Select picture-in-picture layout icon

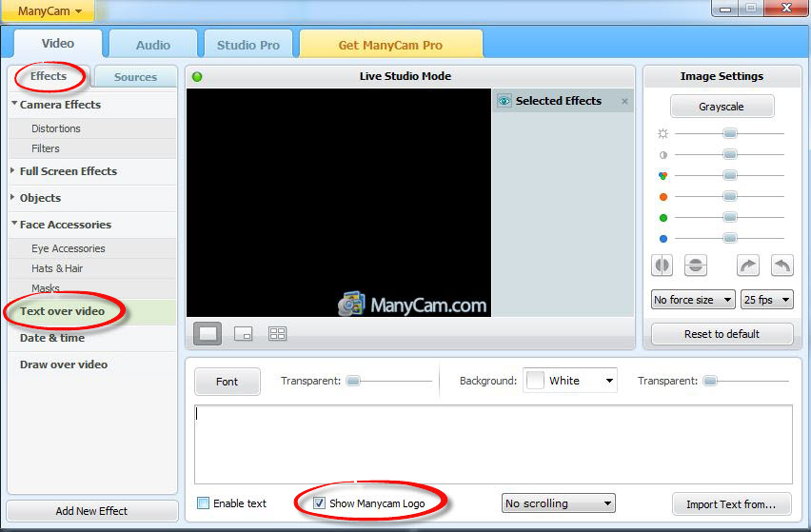point(243,333)
